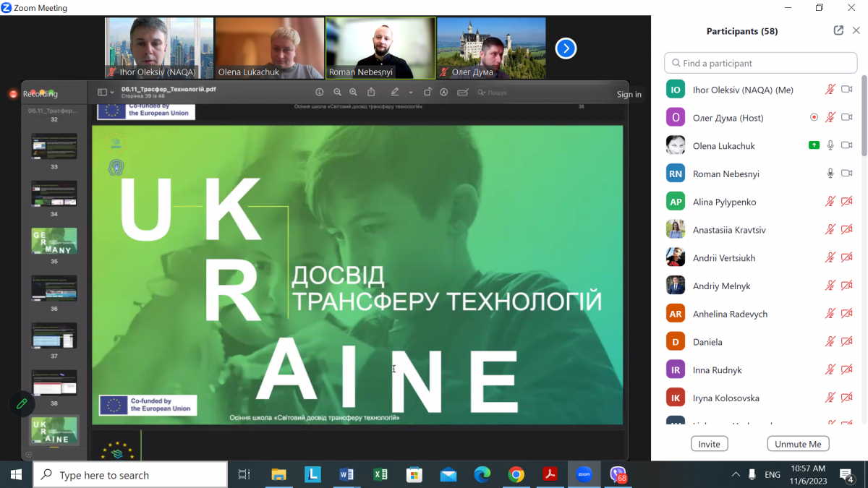Zoom in on the PDF document

[x=353, y=93]
